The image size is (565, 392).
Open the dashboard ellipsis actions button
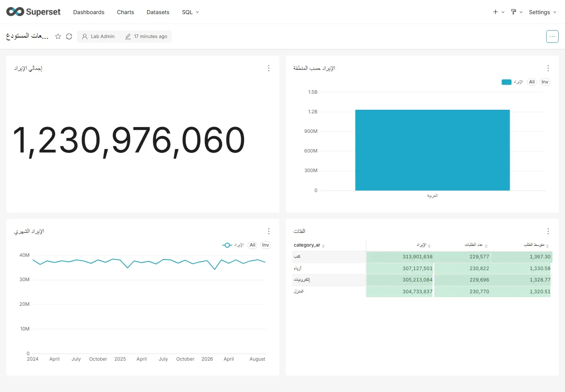[x=552, y=36]
